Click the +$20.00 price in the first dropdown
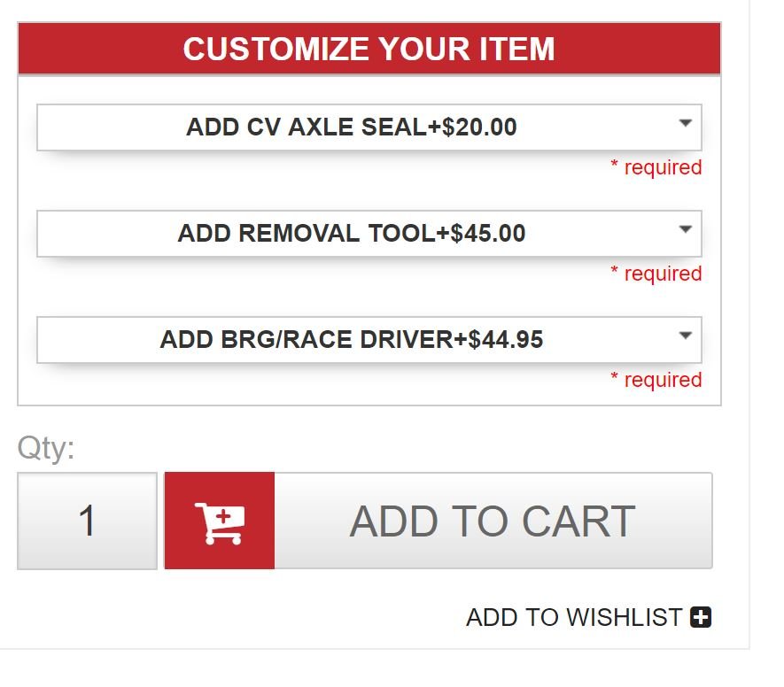Screen dimensions: 784x687 pos(472,127)
